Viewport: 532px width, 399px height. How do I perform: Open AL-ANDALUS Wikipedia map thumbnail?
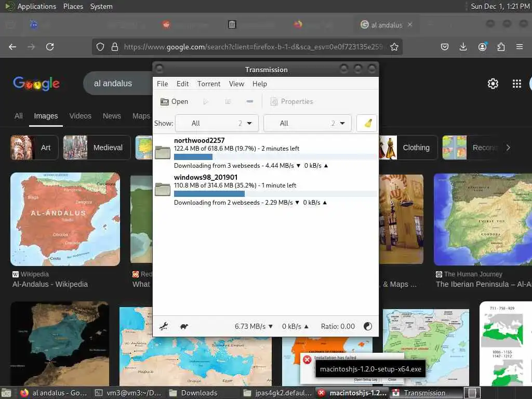tap(65, 219)
